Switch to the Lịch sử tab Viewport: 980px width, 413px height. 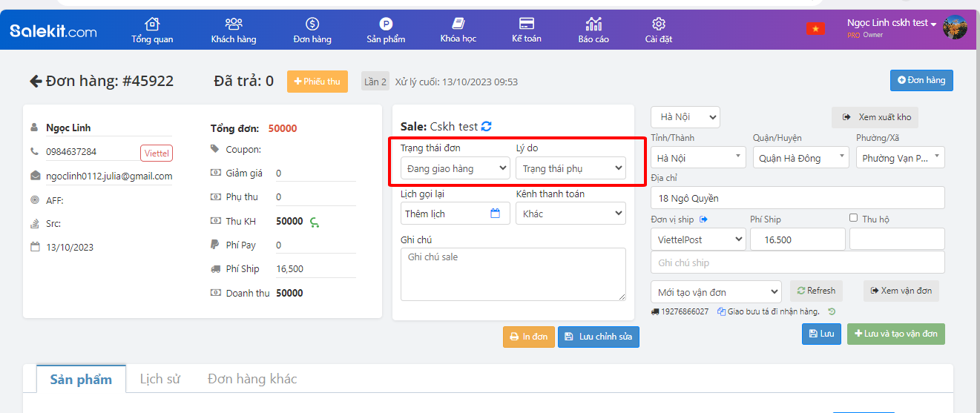click(160, 379)
